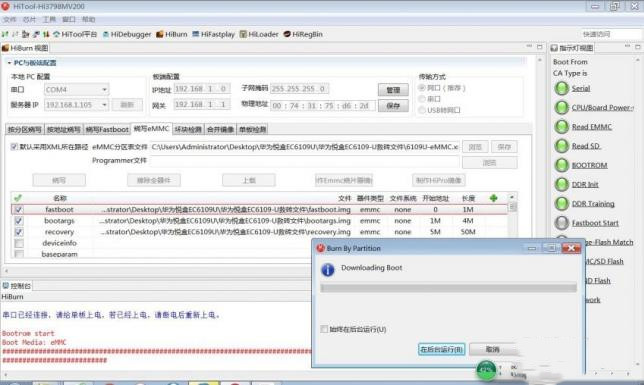
Task: Minimize the HiBurn view panel
Action: 529,47
